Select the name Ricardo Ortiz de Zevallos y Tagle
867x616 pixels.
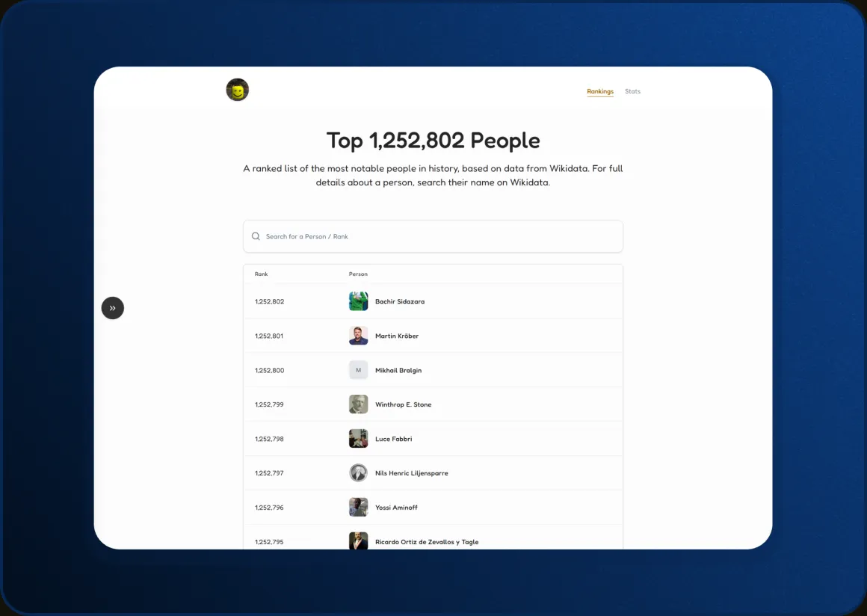click(427, 542)
